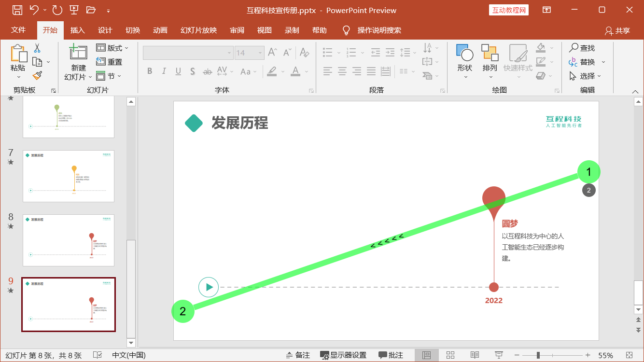Click the Share (共享) button
The image size is (644, 362).
pyautogui.click(x=617, y=30)
